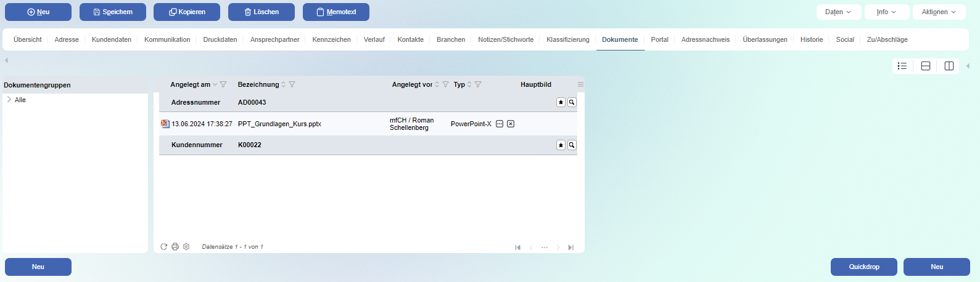Click the X icon beside PowerPoint-X
This screenshot has height=282, width=980.
point(511,124)
